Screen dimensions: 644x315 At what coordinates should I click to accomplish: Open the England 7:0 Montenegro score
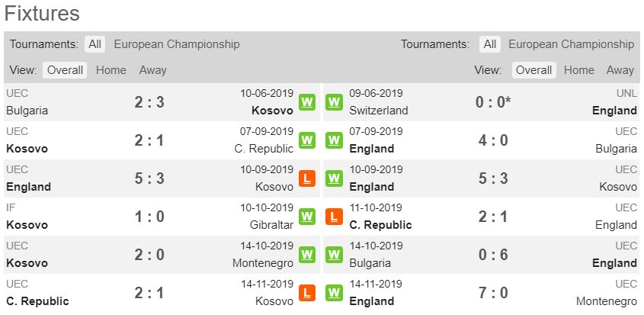(x=492, y=293)
